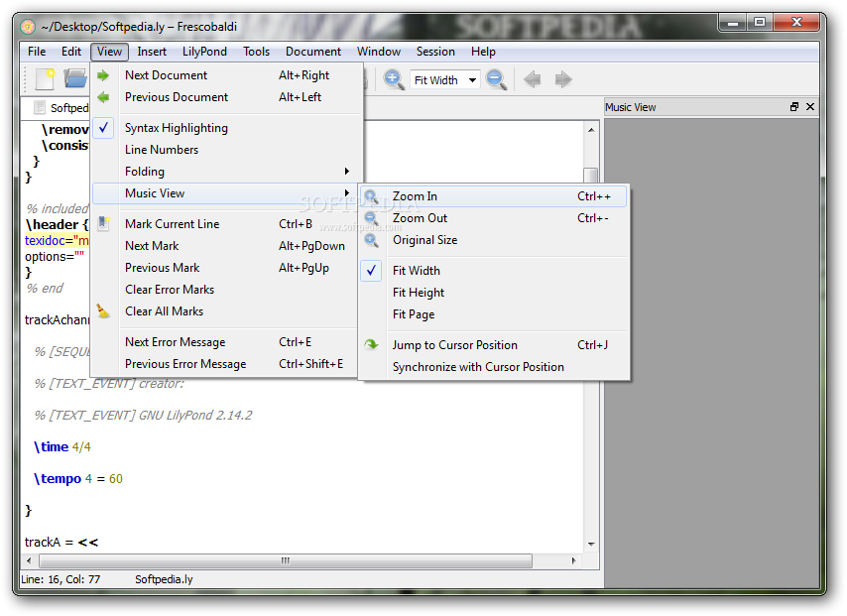Click the Open folder toolbar icon
The image size is (847, 616).
pos(75,79)
